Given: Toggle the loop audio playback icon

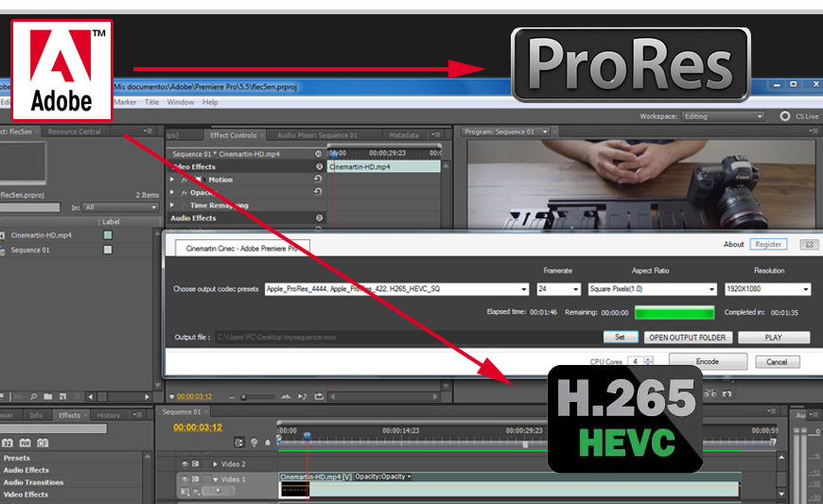Looking at the screenshot, I should [319, 397].
